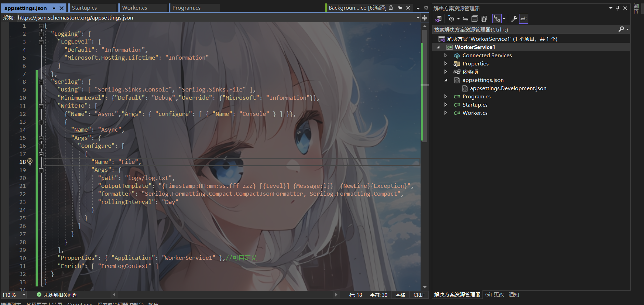Screen dimensions: 644x305
Task: Click the solution/folder view switch icon
Action: click(438, 19)
